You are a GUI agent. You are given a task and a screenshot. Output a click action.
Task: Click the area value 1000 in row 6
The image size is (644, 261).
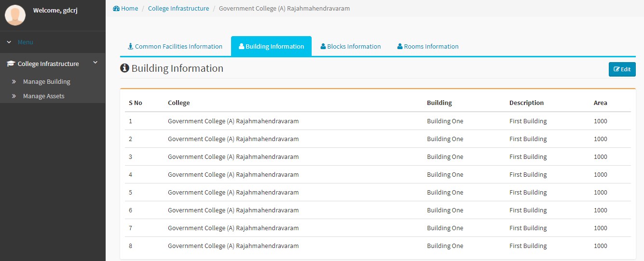coord(601,210)
